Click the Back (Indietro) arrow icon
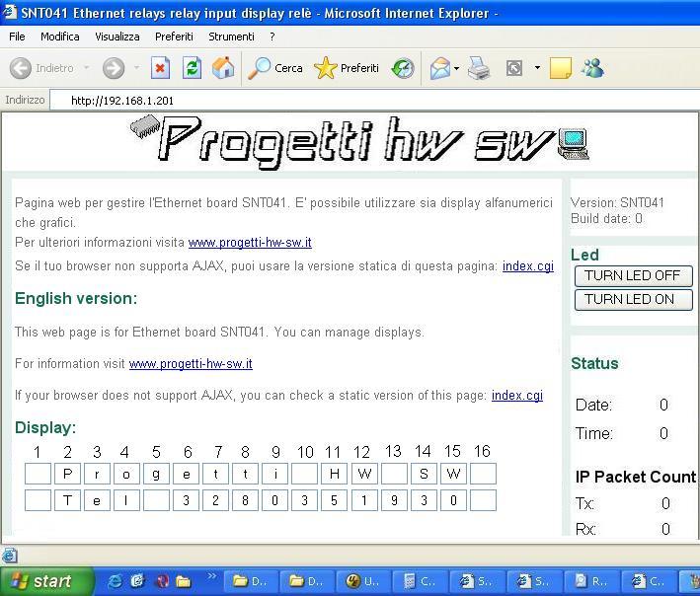The image size is (700, 596). pos(21,68)
